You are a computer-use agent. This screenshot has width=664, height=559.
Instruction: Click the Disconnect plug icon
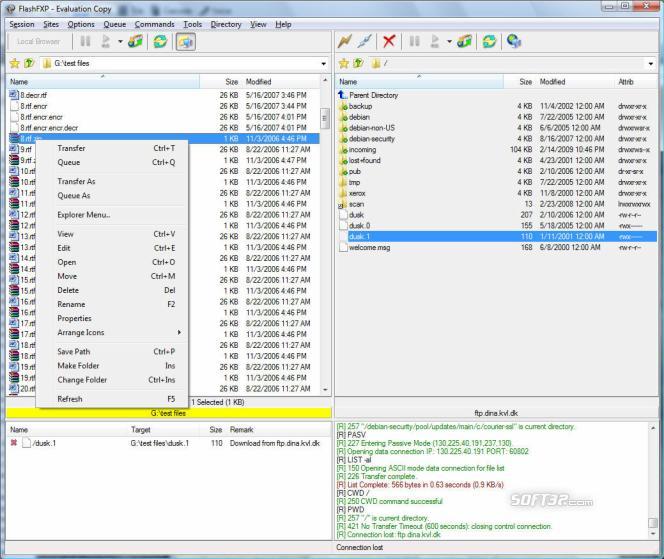click(365, 42)
